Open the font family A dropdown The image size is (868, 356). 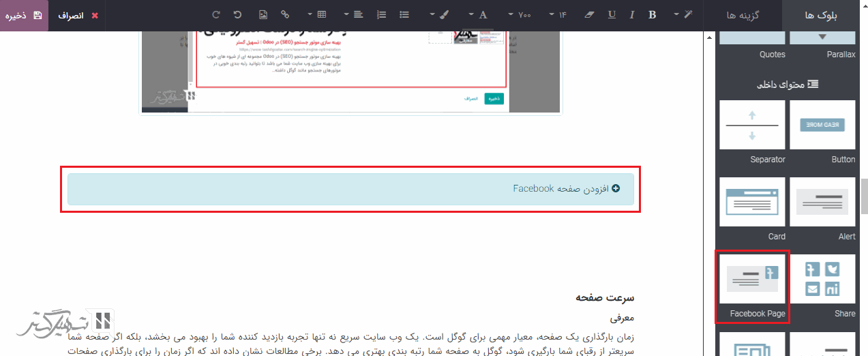pos(479,14)
